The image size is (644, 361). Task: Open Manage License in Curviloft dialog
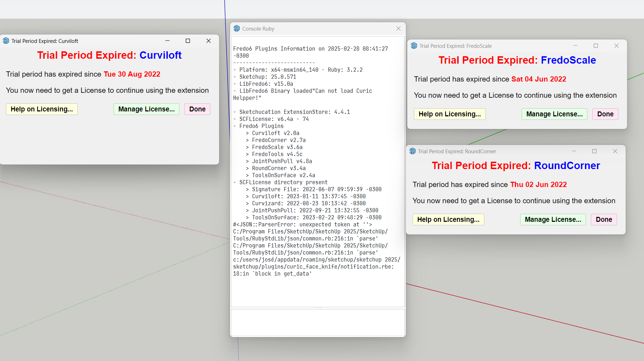coord(146,109)
